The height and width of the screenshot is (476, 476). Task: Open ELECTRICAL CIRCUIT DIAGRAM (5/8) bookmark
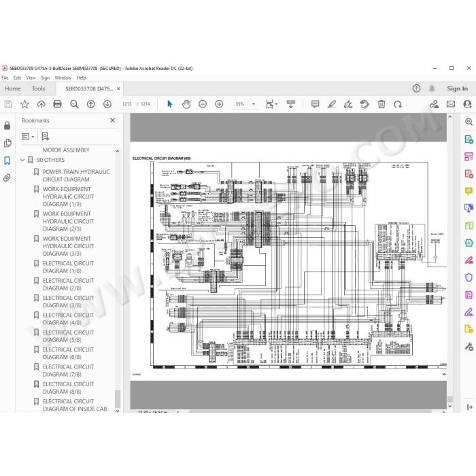(68, 336)
